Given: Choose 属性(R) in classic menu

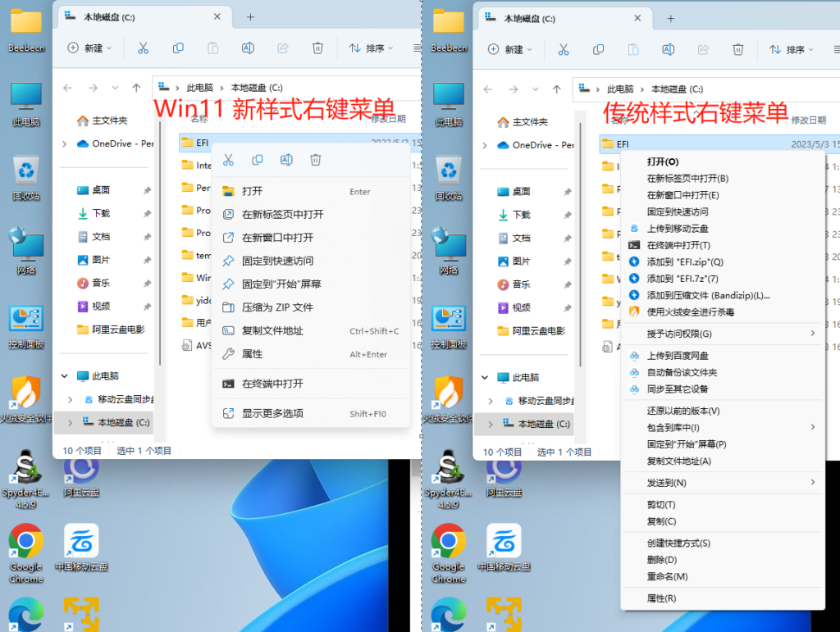Looking at the screenshot, I should [722, 598].
